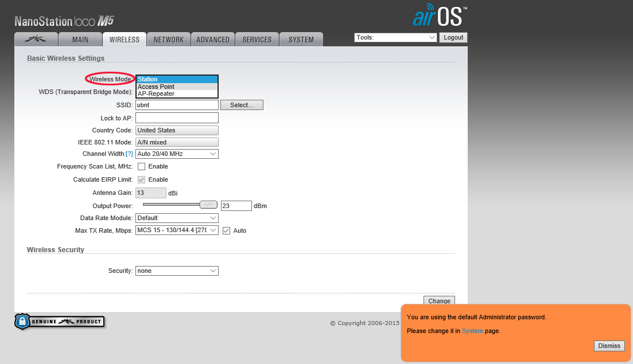The image size is (633, 364).
Task: Click the Output Power slider handle
Action: [208, 205]
